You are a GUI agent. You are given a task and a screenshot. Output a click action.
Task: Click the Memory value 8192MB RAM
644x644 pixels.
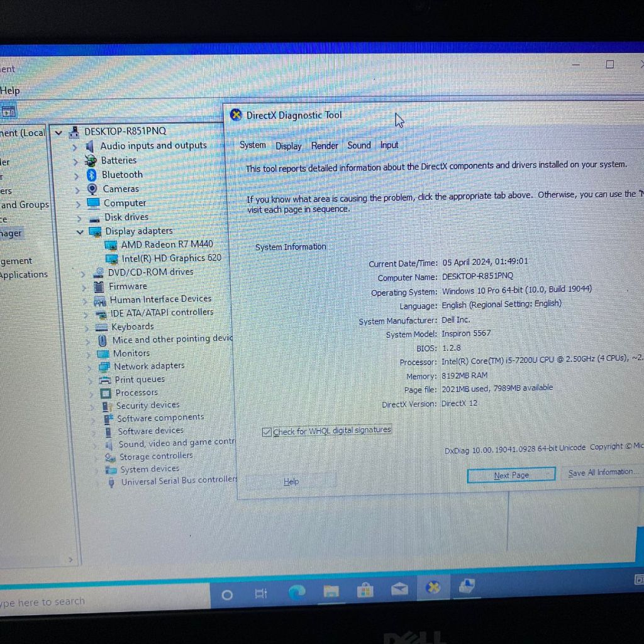pos(465,376)
